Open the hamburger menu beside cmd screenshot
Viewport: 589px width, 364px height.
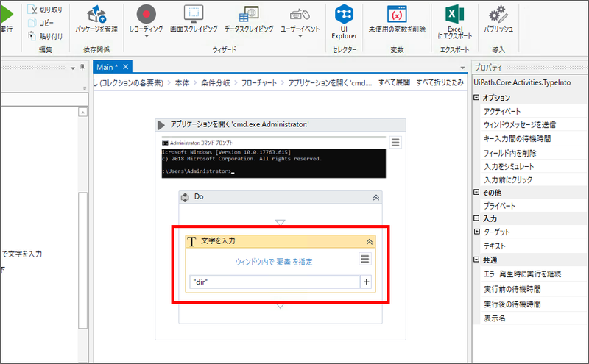pos(395,142)
